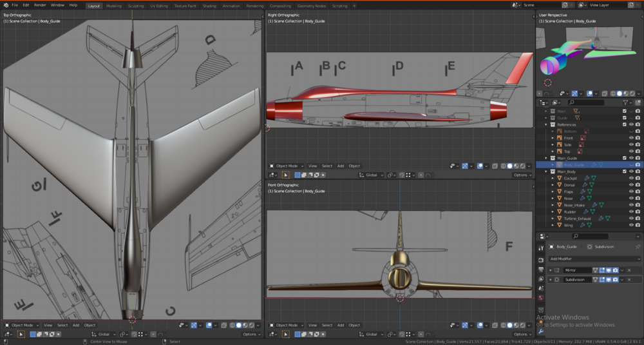
Task: Switch to the Sculpting workspace tab
Action: [136, 5]
